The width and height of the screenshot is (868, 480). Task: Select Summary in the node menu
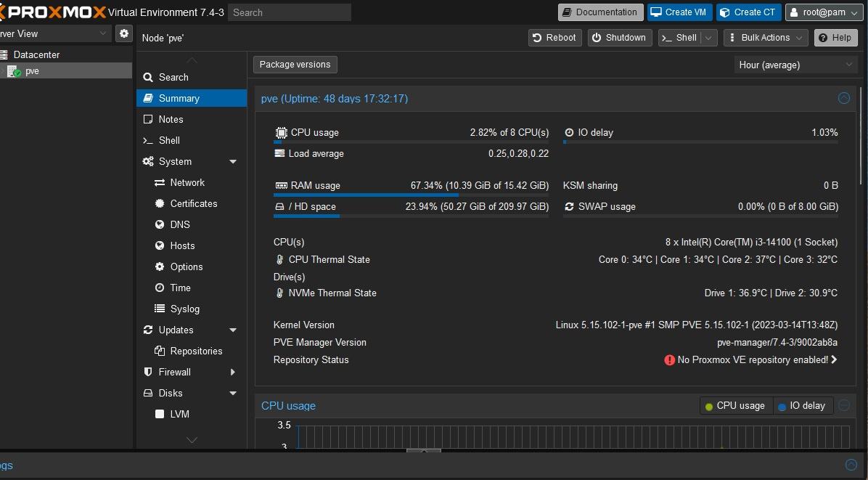pyautogui.click(x=192, y=98)
